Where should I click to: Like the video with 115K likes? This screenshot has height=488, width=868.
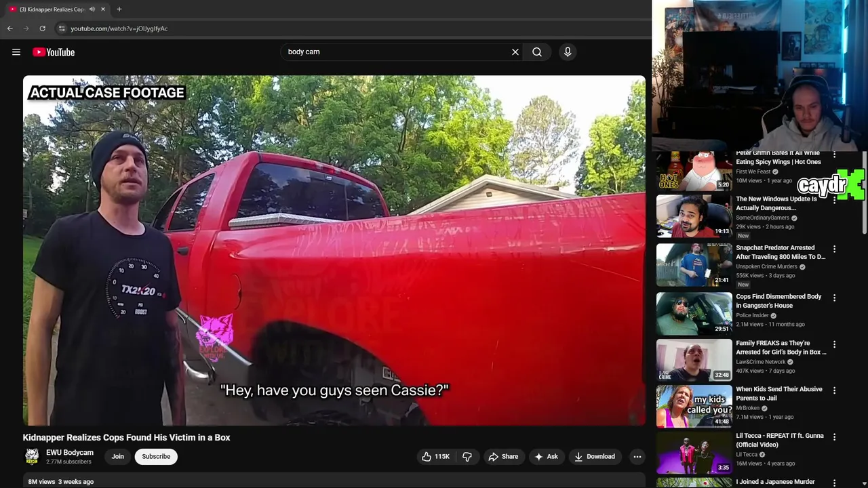click(435, 457)
